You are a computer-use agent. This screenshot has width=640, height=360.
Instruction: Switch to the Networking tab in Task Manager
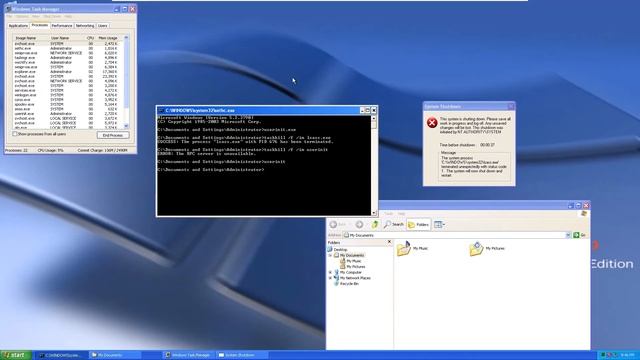tap(85, 26)
